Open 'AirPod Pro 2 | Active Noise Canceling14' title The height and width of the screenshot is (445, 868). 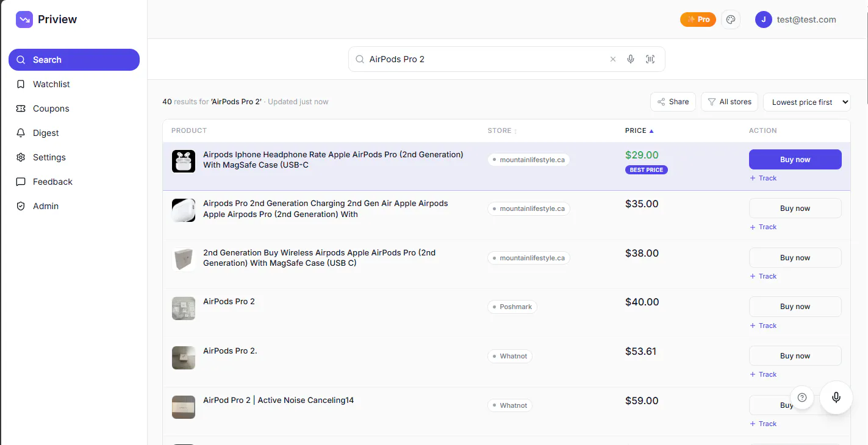[x=278, y=400]
